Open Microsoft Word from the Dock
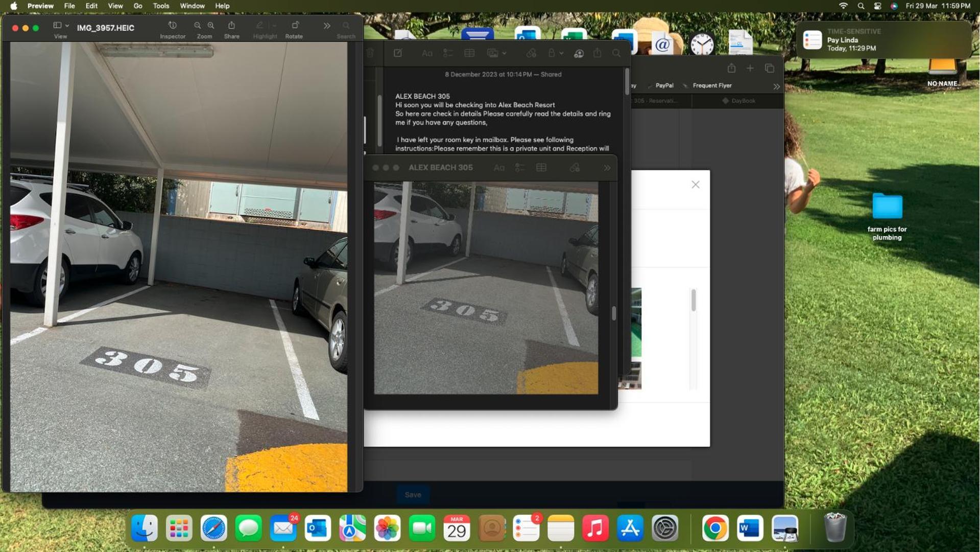Viewport: 980px width, 552px height. [750, 528]
